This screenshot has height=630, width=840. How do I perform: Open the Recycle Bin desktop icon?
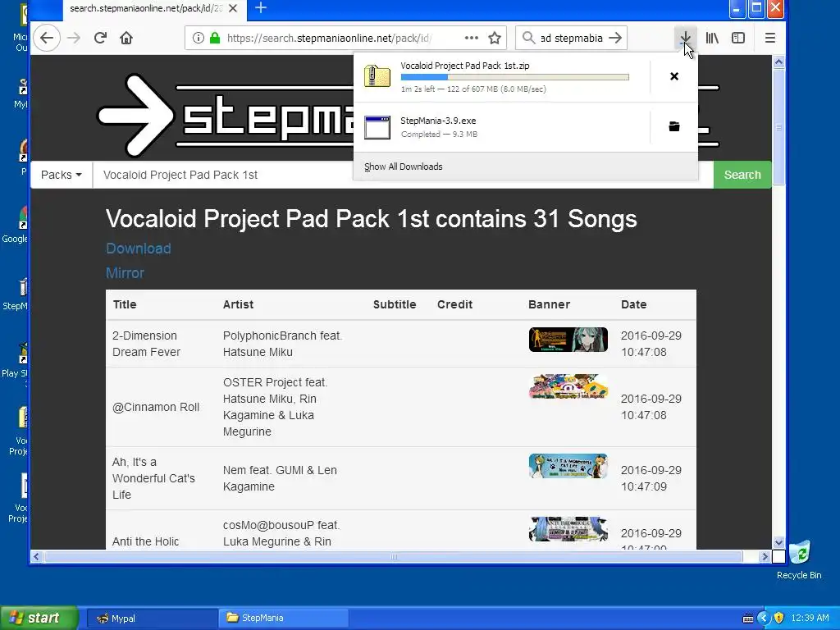point(799,559)
